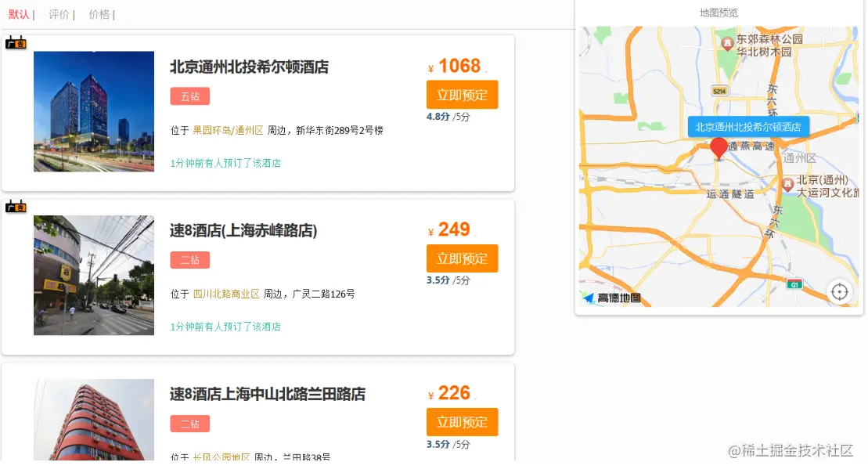868x473 pixels.
Task: Open the 四川北路商业区 area link
Action: point(226,294)
